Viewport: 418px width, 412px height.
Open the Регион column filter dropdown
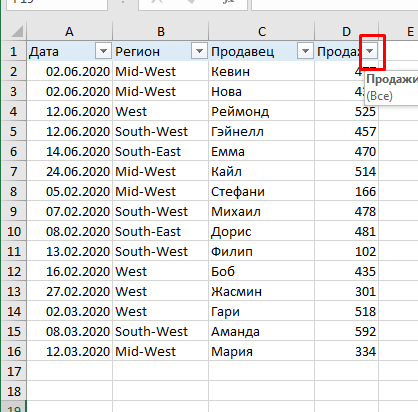click(x=199, y=51)
